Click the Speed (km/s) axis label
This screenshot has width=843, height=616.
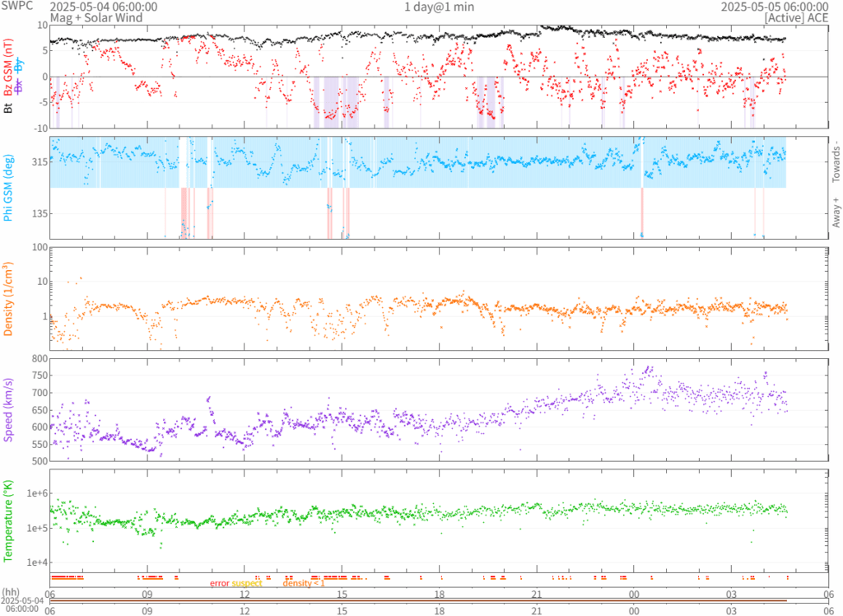(8, 409)
